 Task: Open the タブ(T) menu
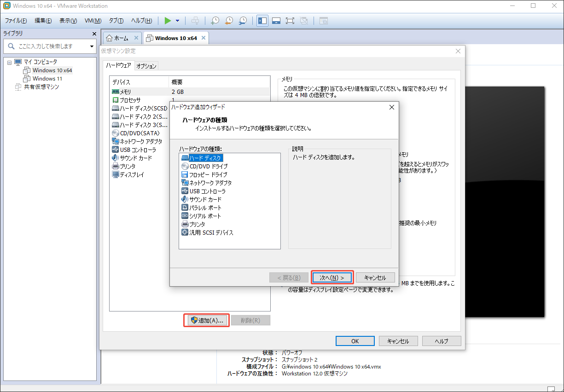[116, 21]
